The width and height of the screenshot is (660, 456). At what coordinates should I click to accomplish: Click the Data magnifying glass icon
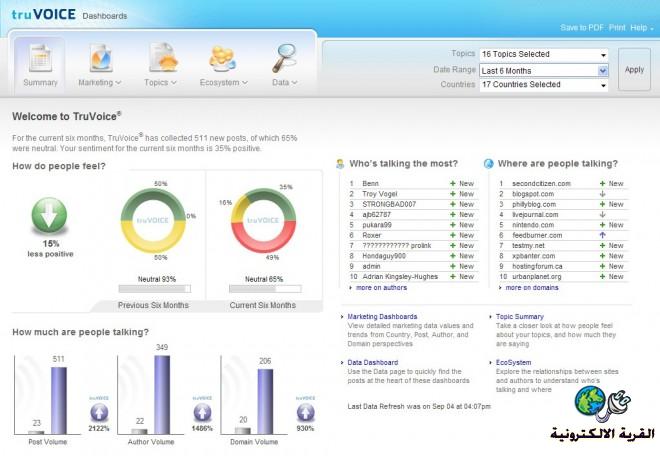[284, 58]
